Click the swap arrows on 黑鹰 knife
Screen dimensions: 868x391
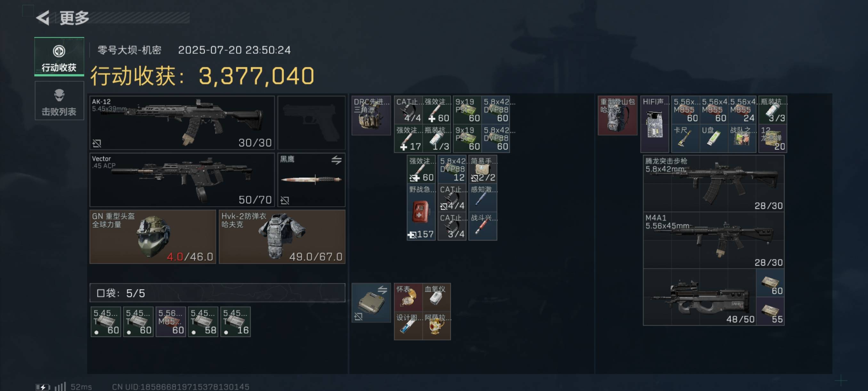[336, 160]
